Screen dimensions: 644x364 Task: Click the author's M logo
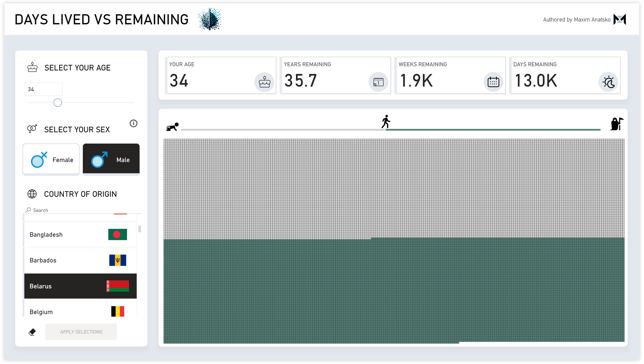tap(620, 20)
